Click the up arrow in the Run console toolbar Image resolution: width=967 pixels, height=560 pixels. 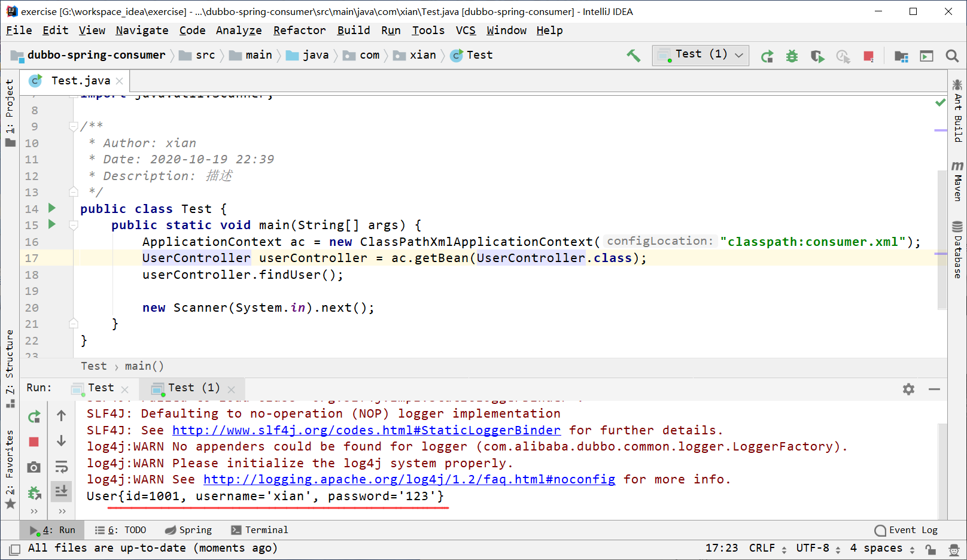(x=61, y=415)
